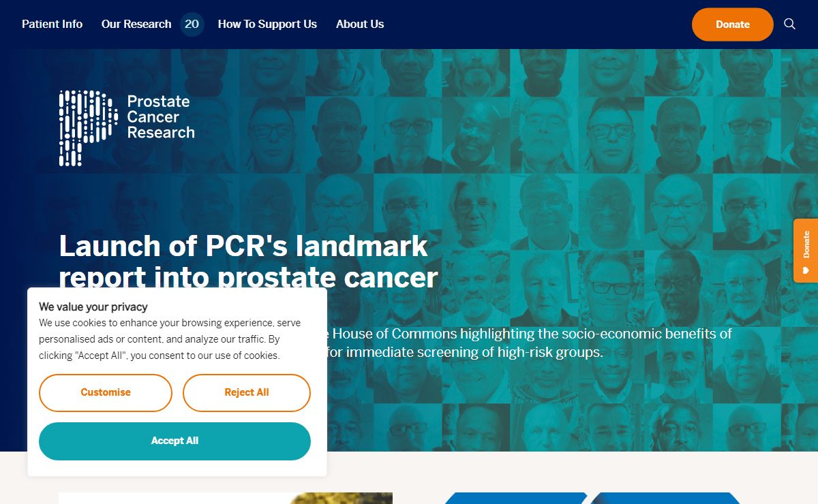This screenshot has width=818, height=504.
Task: Click the We value your privacy heading
Action: (x=93, y=306)
